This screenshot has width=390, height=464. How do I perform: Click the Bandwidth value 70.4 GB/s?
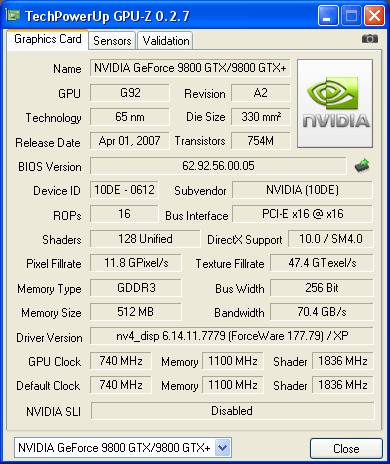322,312
